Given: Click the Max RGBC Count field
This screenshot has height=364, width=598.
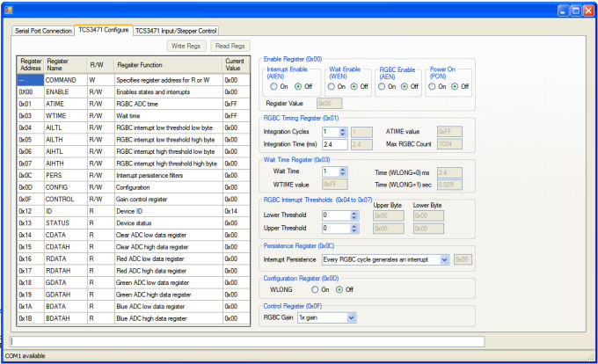Looking at the screenshot, I should (x=449, y=144).
